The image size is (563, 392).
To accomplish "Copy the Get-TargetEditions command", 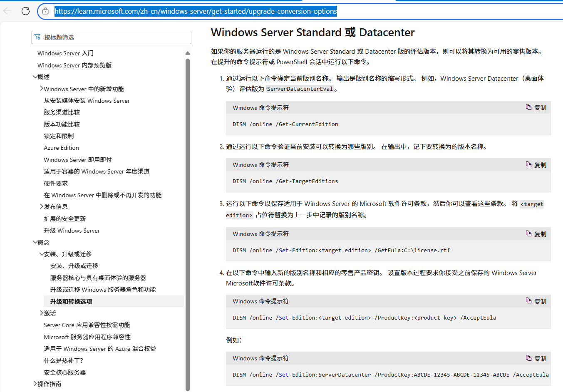I will [x=536, y=165].
